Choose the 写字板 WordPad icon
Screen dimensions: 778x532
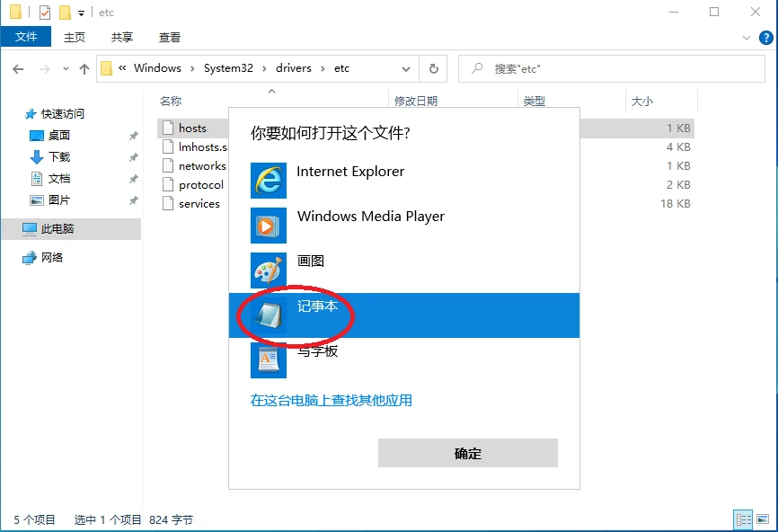pyautogui.click(x=269, y=360)
